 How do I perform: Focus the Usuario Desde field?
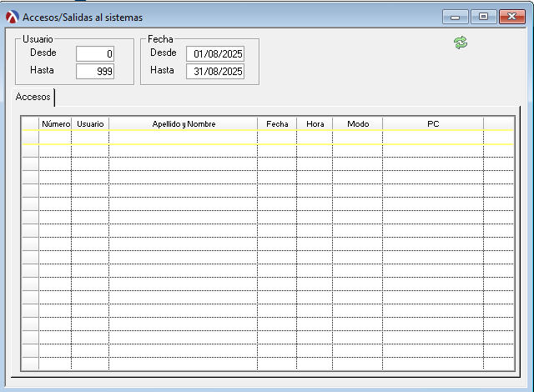95,53
